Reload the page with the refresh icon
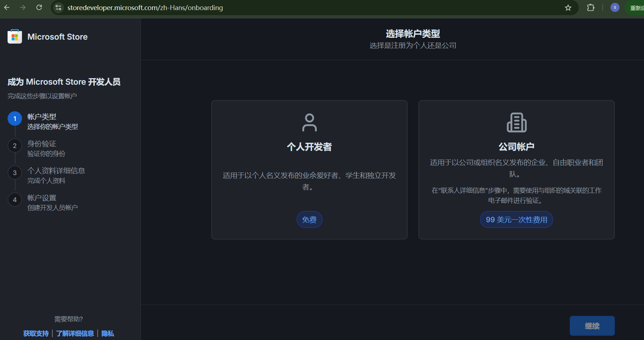The width and height of the screenshot is (644, 340). (39, 8)
